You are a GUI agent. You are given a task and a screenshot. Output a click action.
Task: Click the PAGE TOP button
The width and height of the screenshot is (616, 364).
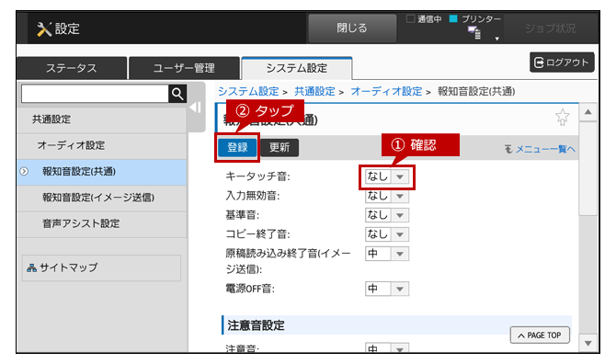coord(540,336)
